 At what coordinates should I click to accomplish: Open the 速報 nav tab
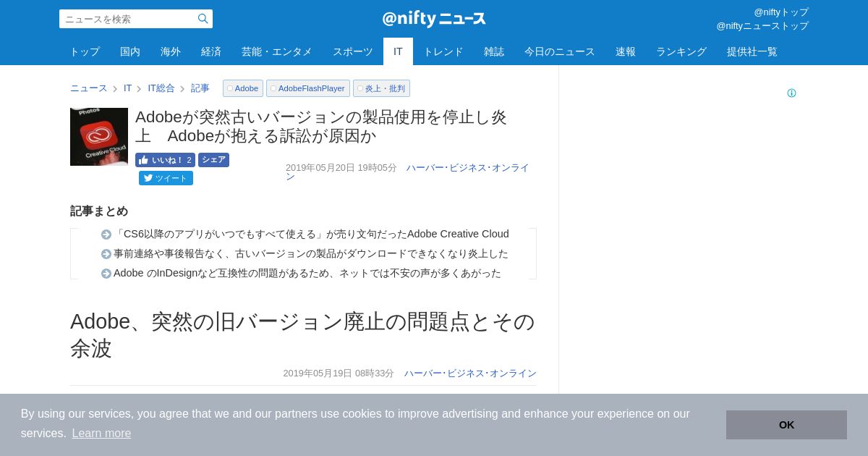(626, 51)
